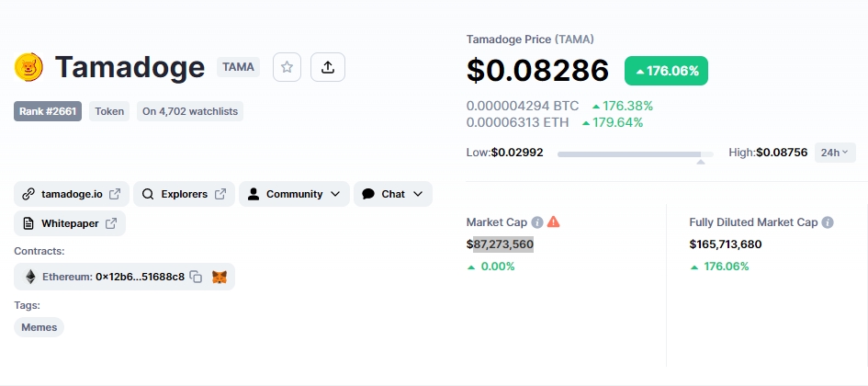Click the star watchlist icon
The height and width of the screenshot is (386, 868).
tap(287, 67)
